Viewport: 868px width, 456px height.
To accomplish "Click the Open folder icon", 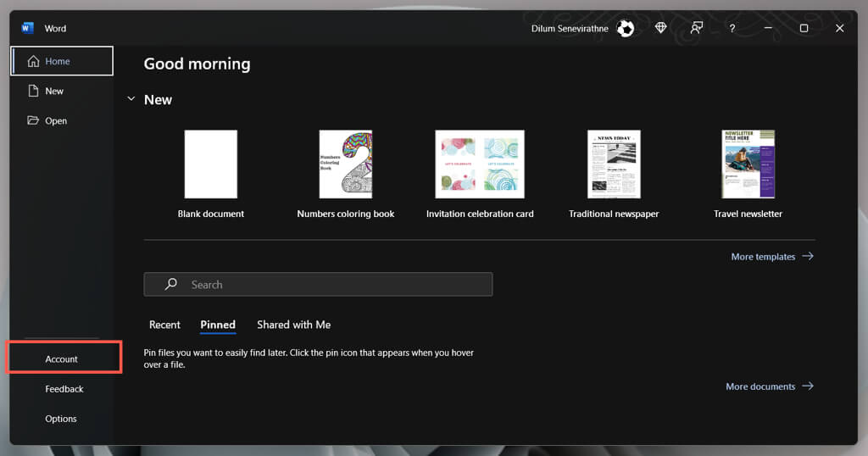I will (x=33, y=120).
